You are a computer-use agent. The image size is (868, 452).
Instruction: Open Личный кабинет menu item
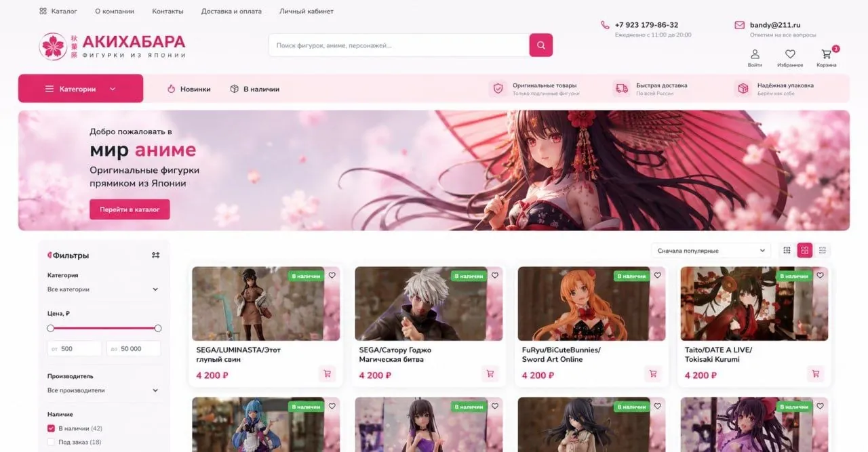307,12
